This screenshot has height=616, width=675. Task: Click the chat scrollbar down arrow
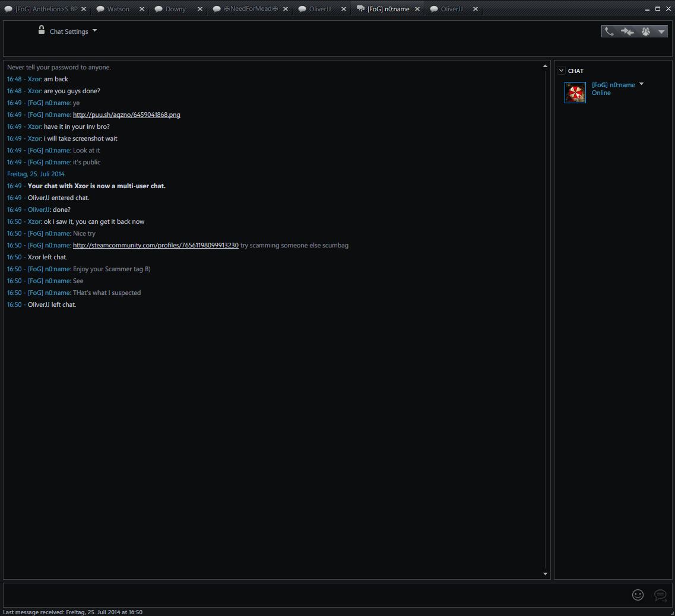[545, 574]
